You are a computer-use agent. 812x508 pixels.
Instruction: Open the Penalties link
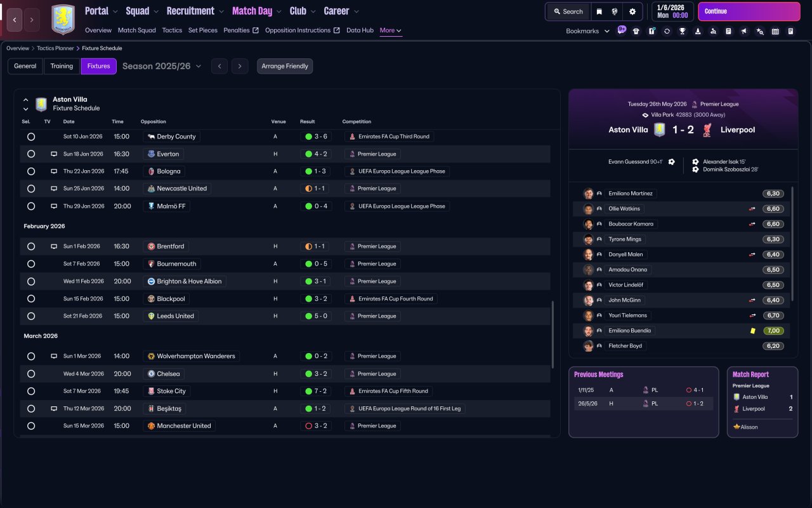pos(241,30)
